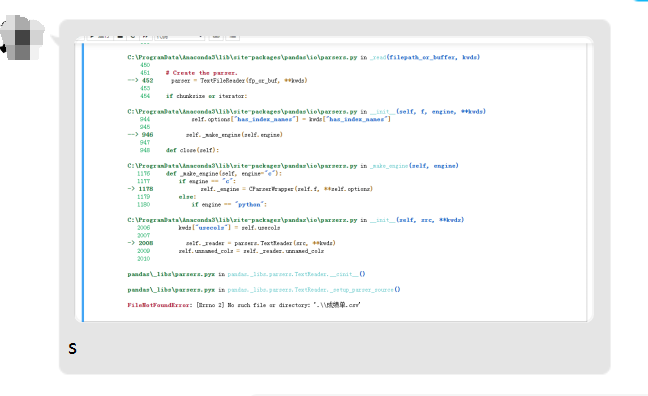This screenshot has height=396, width=648.
Task: Click line 1178 CParserWrapper statement
Action: click(x=287, y=189)
